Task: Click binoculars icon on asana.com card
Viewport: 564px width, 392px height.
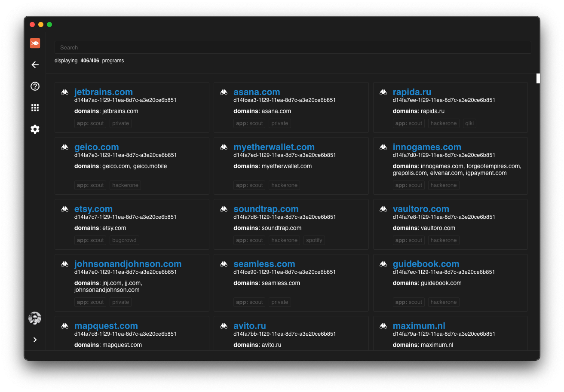Action: coord(224,92)
